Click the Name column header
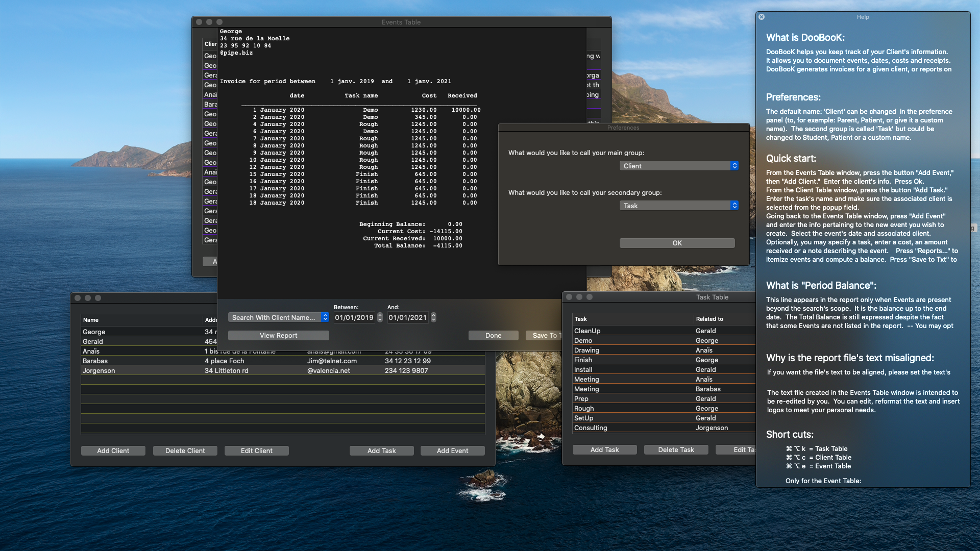The height and width of the screenshot is (551, 980). [91, 320]
